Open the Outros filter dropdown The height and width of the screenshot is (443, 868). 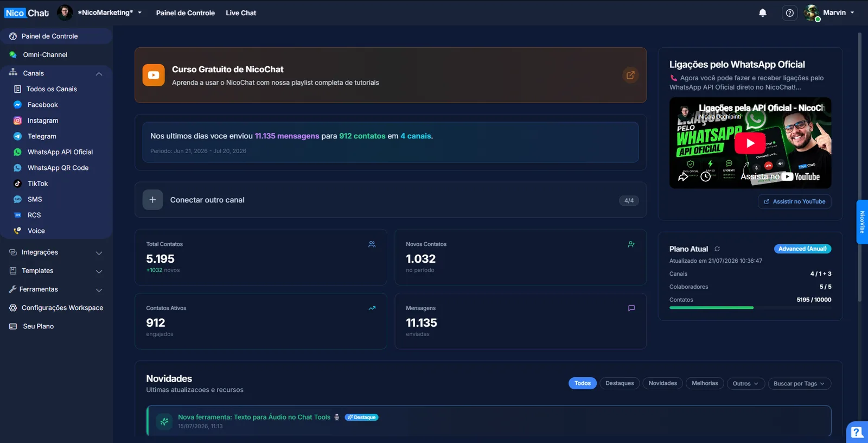[745, 384]
